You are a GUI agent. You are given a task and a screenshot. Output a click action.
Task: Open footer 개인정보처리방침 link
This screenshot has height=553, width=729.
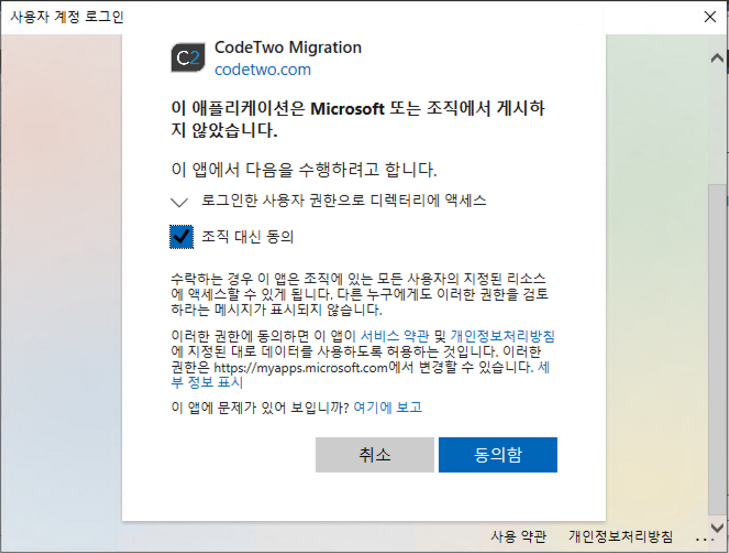coord(621,536)
